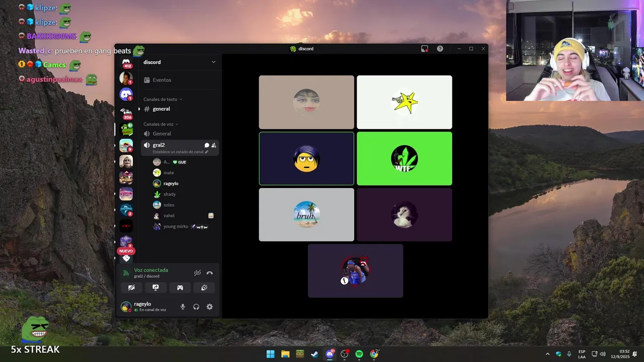Disconnect from voice with hang-up icon
Image resolution: width=644 pixels, height=362 pixels.
(x=210, y=273)
